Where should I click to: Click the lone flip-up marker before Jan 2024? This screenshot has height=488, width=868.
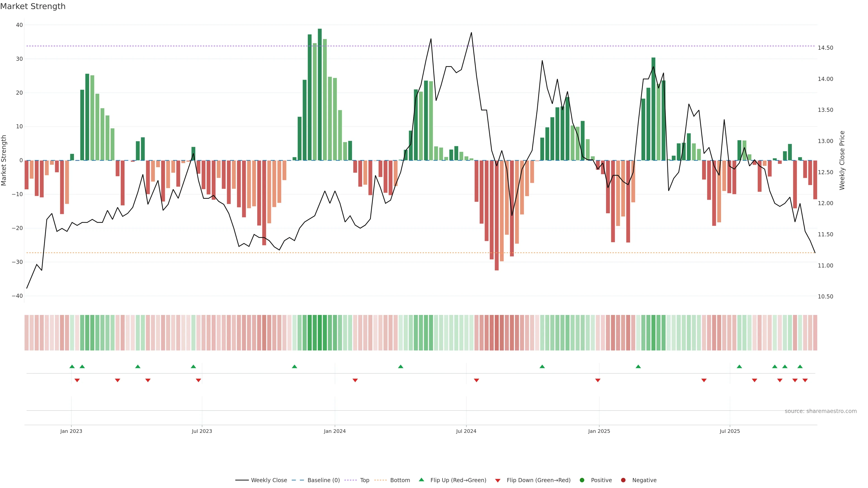tap(295, 366)
